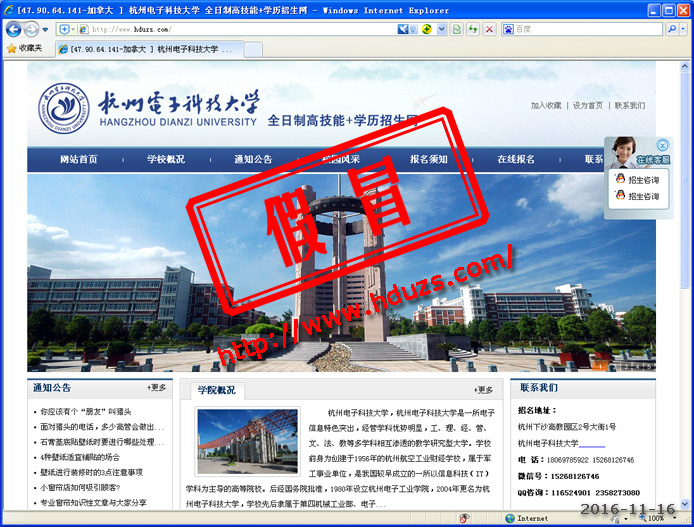Open notice 壁纸进行装修时的3点注意事项
694x527 pixels.
click(x=92, y=473)
